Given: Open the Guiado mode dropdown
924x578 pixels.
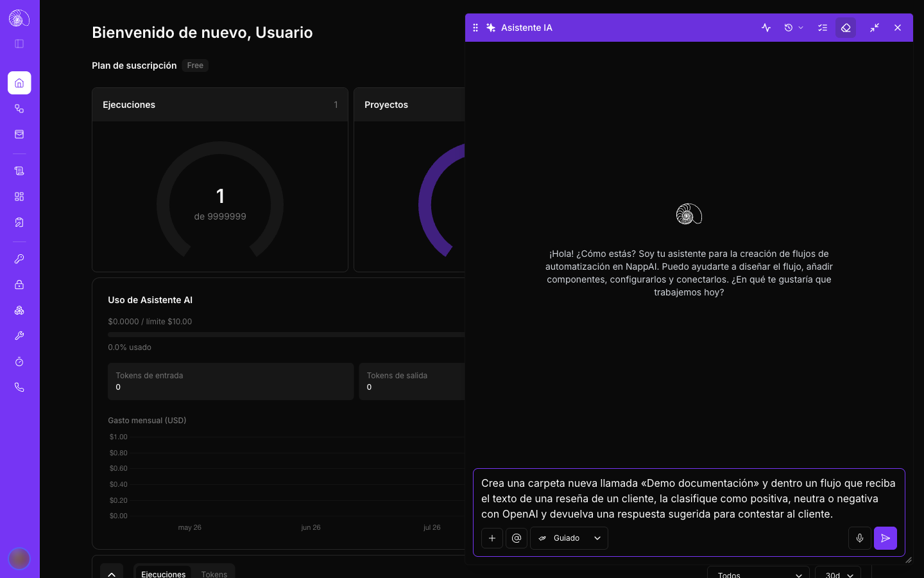Looking at the screenshot, I should [x=569, y=538].
